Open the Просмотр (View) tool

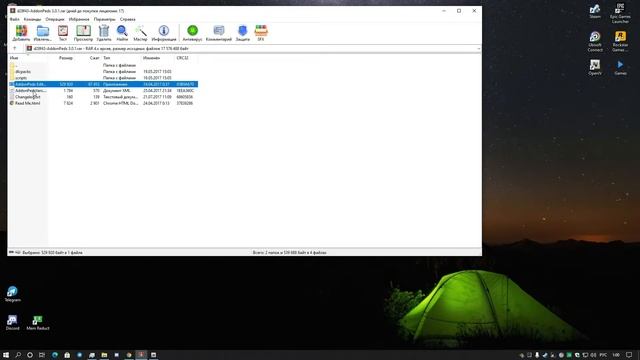[83, 33]
